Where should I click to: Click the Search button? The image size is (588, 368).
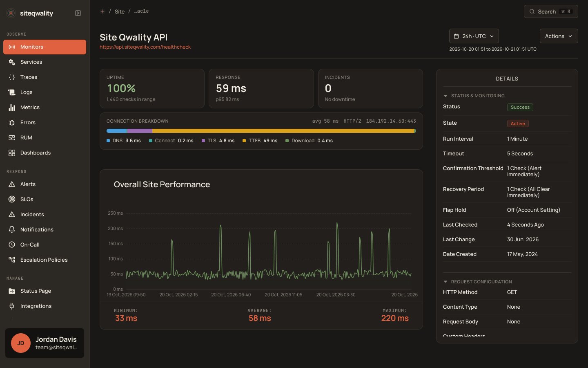551,11
